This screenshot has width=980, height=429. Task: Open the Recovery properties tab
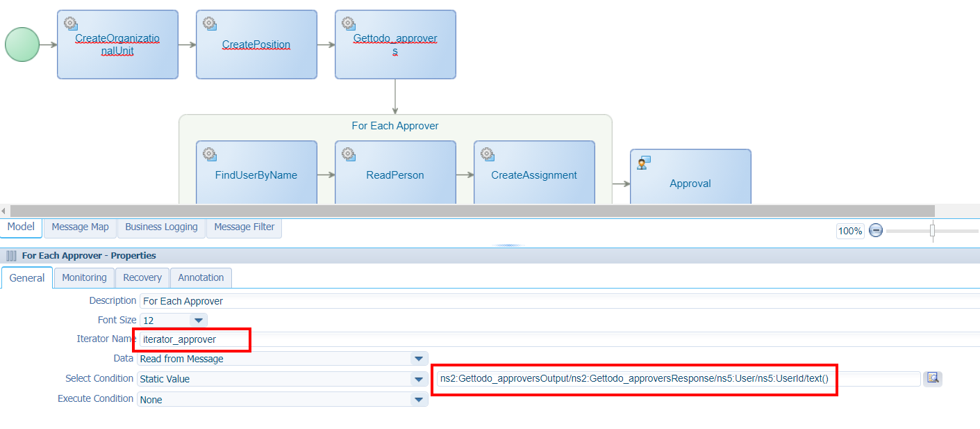pyautogui.click(x=142, y=277)
